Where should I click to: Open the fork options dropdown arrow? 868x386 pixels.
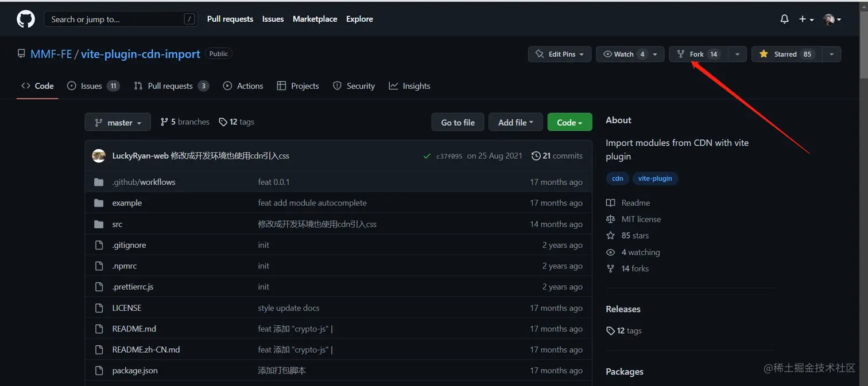pyautogui.click(x=737, y=54)
